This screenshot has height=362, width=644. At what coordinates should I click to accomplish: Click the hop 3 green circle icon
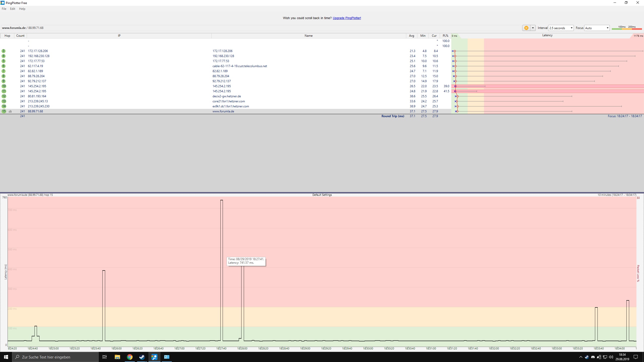4,51
